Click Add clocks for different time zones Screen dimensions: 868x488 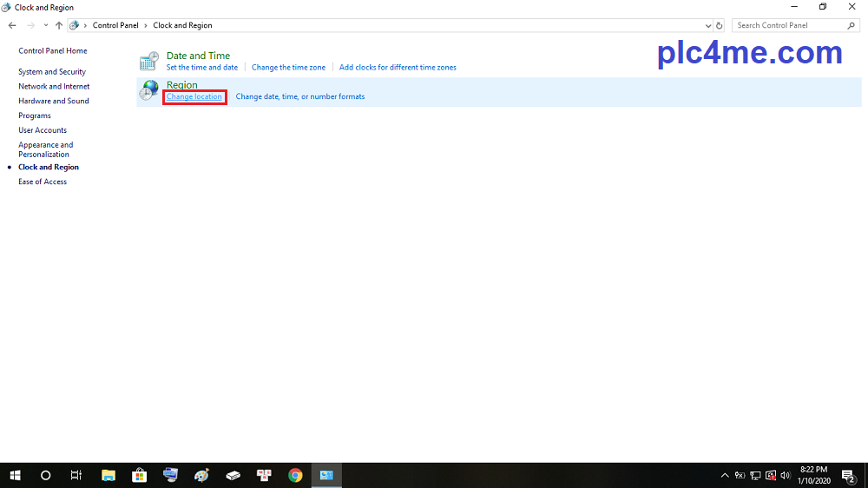(x=398, y=67)
